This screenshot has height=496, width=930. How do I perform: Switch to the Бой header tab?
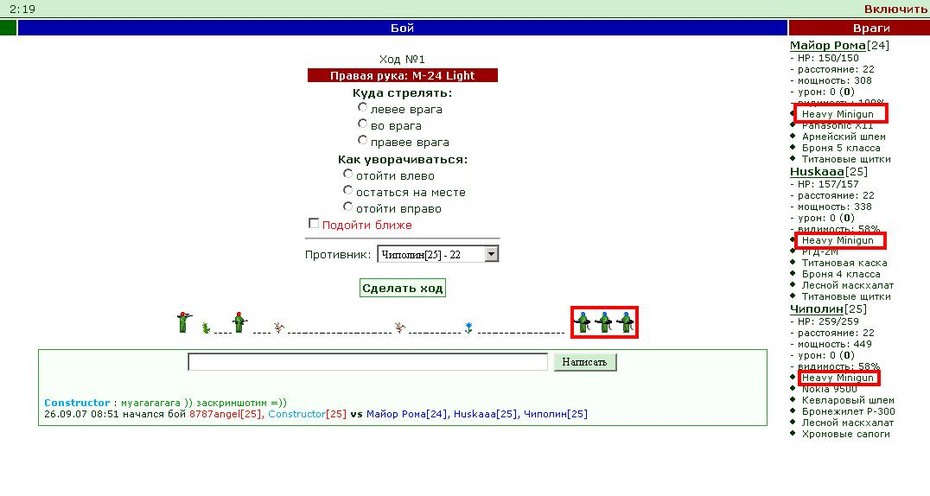402,28
